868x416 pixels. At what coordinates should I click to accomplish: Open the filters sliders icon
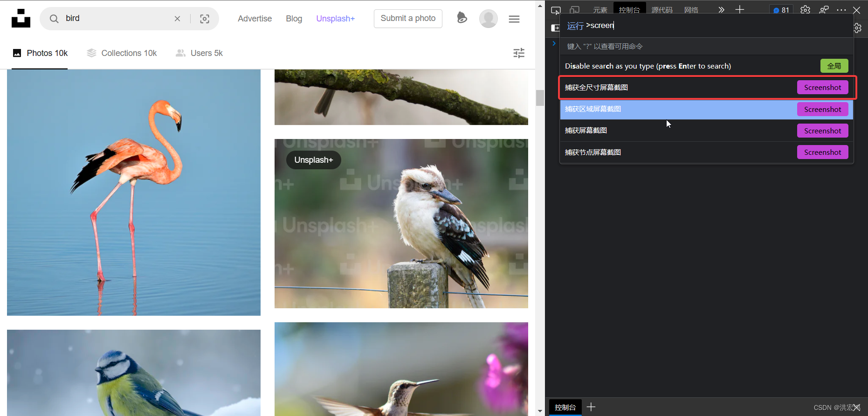point(519,53)
